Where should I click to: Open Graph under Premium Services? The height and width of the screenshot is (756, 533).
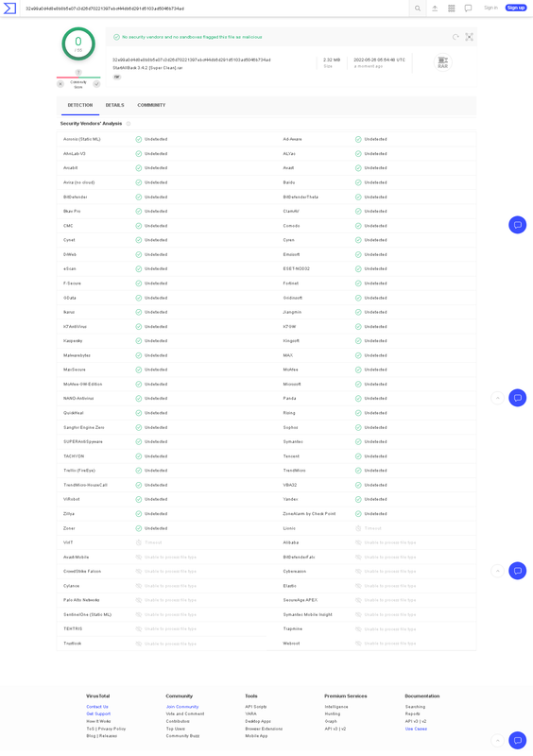[331, 721]
